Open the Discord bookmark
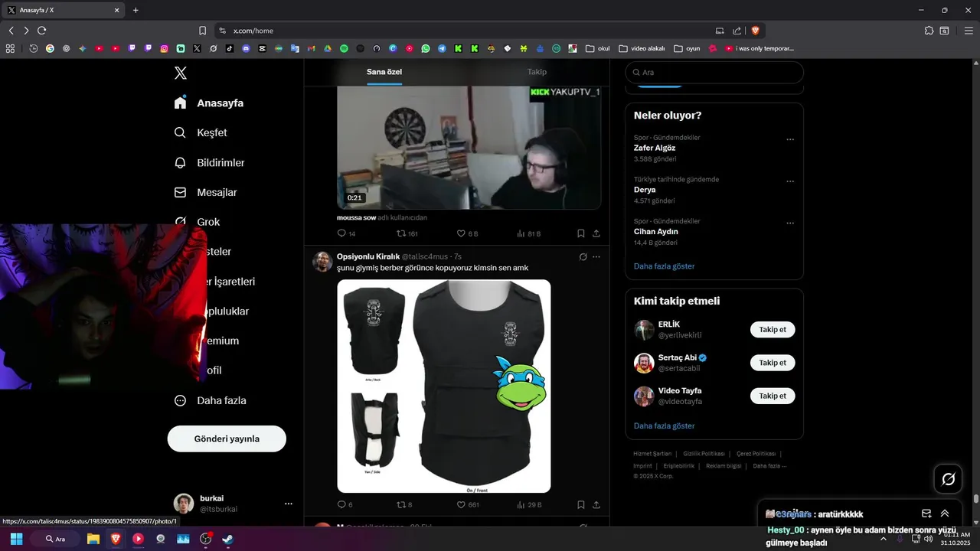Image resolution: width=980 pixels, height=551 pixels. tap(246, 48)
